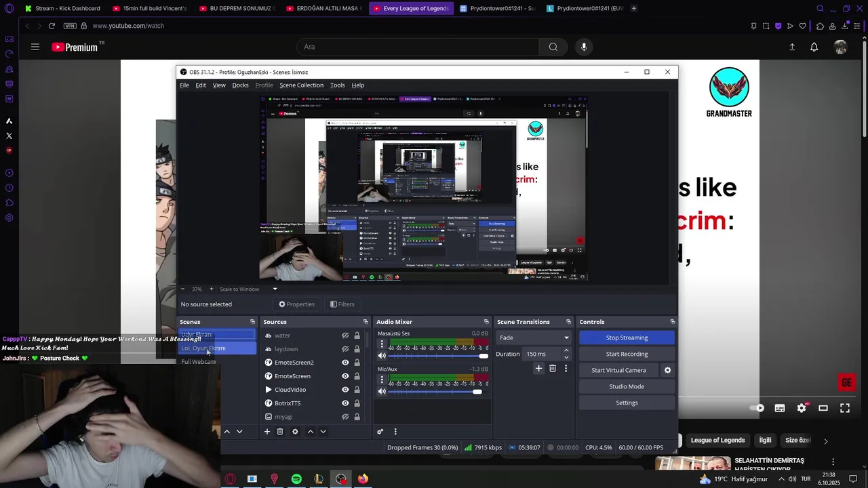The image size is (868, 488).
Task: Open OBS Scene Collection menu
Action: tap(301, 85)
